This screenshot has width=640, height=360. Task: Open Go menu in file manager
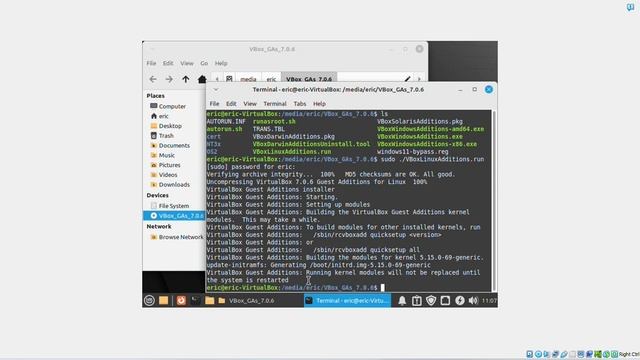204,63
